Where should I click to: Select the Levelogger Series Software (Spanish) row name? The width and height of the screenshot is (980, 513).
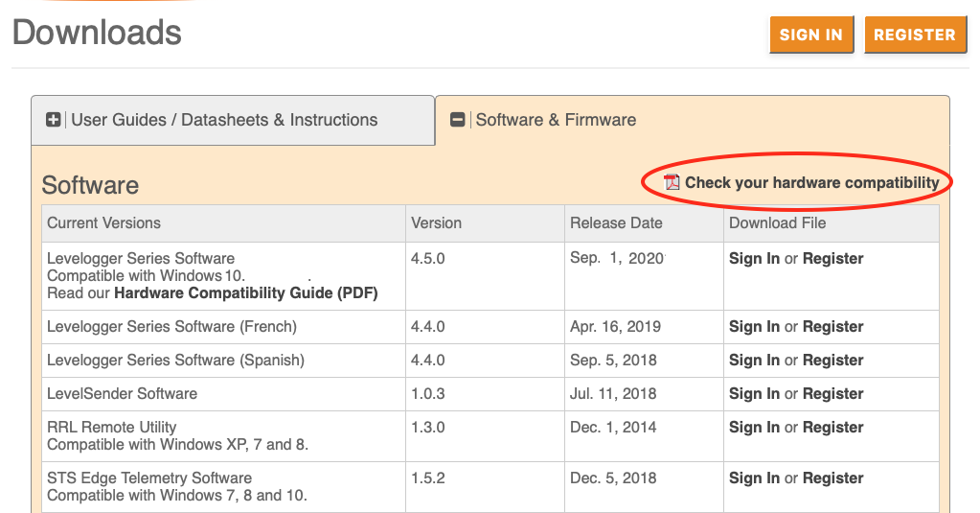pyautogui.click(x=175, y=361)
